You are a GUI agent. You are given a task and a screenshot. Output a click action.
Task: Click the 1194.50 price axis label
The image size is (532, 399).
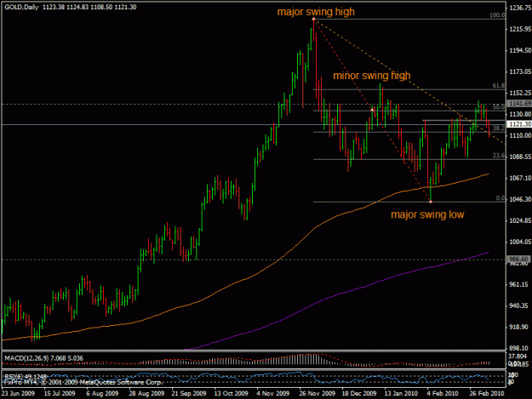(520, 50)
